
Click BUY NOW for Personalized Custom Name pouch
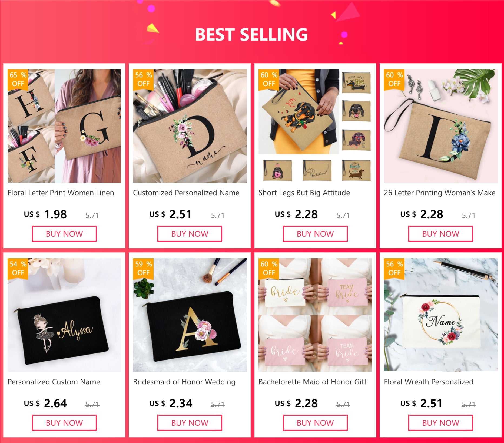coord(64,423)
